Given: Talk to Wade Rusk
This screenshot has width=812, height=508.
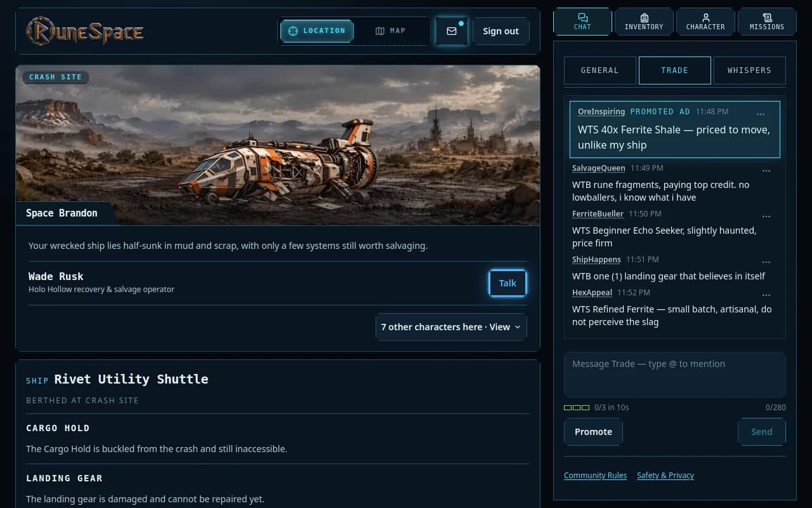Looking at the screenshot, I should point(507,283).
